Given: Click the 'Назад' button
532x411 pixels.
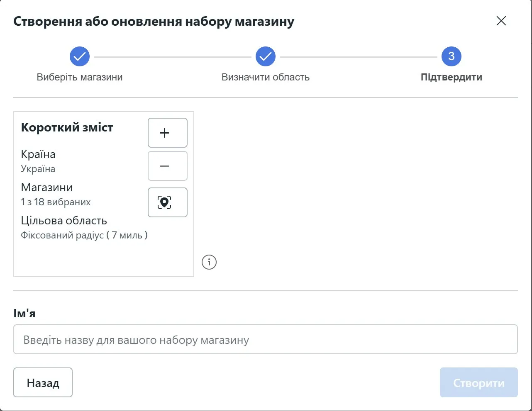Looking at the screenshot, I should (43, 382).
